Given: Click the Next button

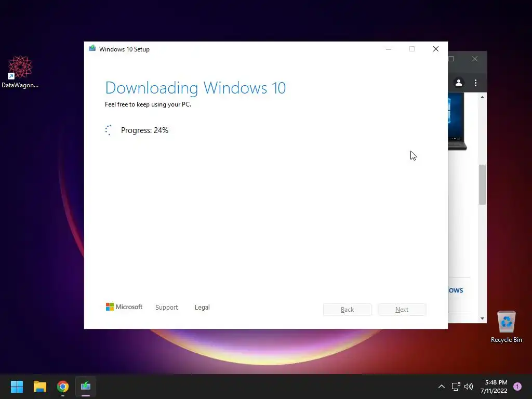Looking at the screenshot, I should pyautogui.click(x=402, y=310).
